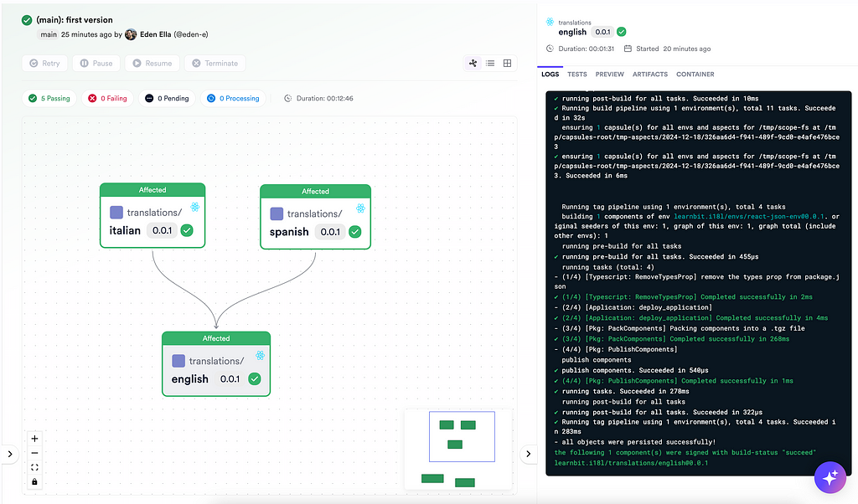
Task: Click the pipeline success check icon
Action: (27, 20)
